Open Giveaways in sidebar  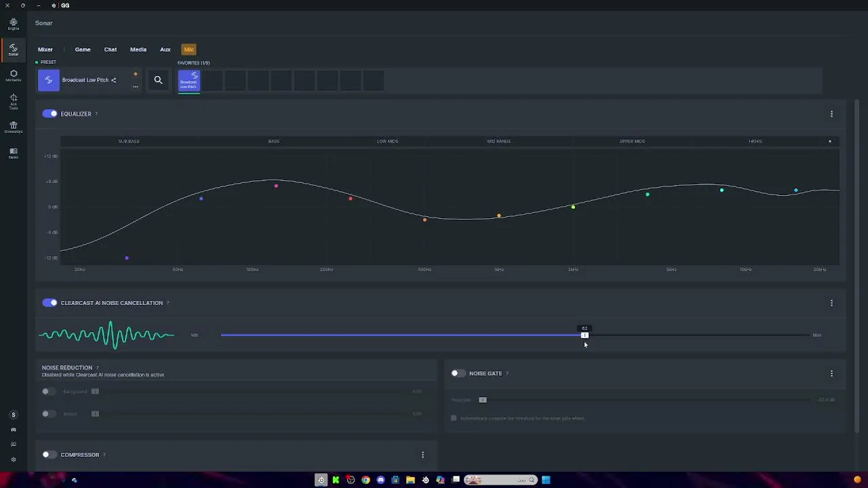tap(13, 127)
